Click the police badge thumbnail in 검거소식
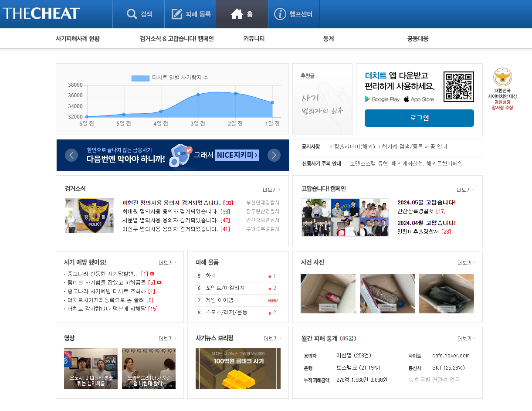The image size is (532, 411). pos(89,216)
